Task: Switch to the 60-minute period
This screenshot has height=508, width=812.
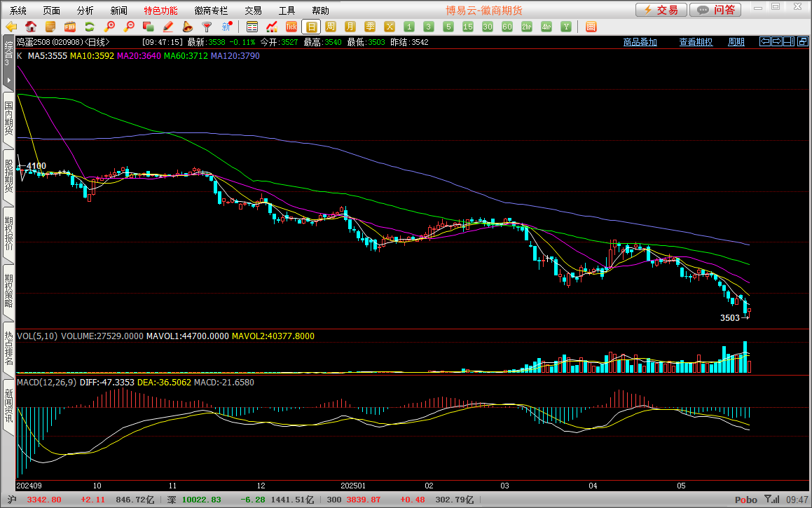Action: click(x=507, y=27)
